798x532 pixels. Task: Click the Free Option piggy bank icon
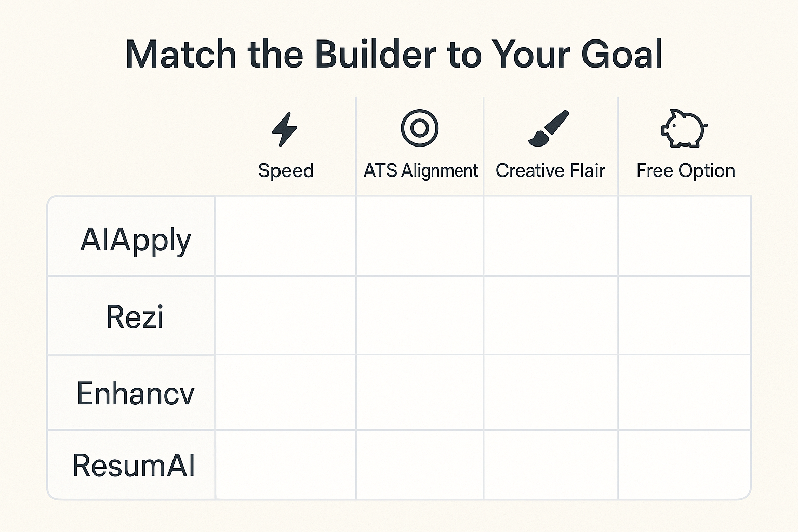coord(684,128)
